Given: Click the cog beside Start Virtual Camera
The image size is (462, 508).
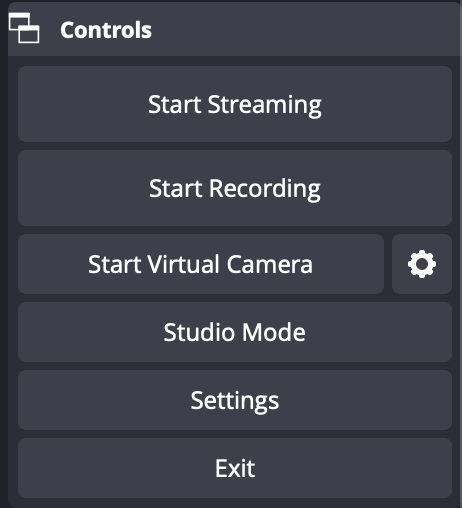Looking at the screenshot, I should (x=422, y=264).
